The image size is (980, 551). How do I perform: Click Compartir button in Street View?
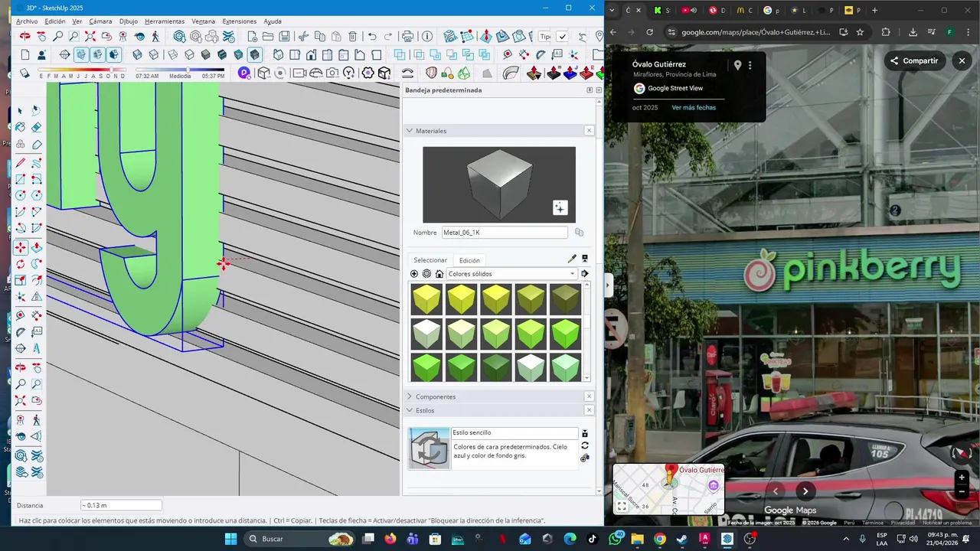(914, 60)
